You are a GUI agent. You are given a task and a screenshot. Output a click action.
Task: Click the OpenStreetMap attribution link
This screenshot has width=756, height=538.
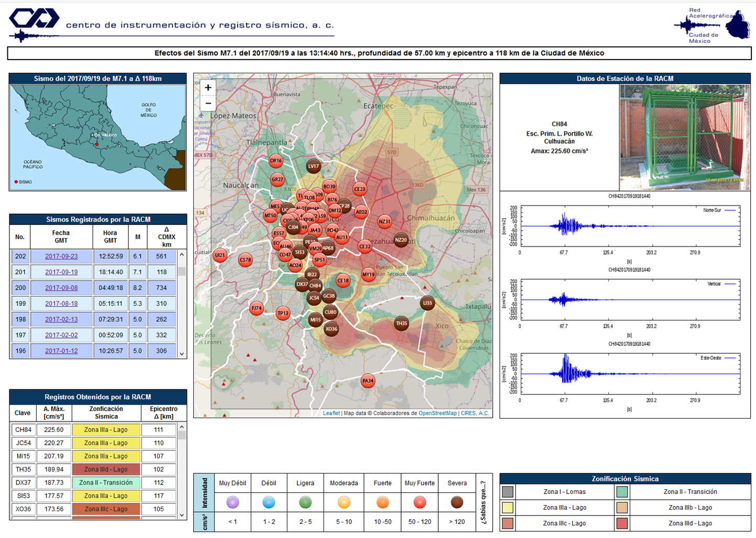click(437, 413)
